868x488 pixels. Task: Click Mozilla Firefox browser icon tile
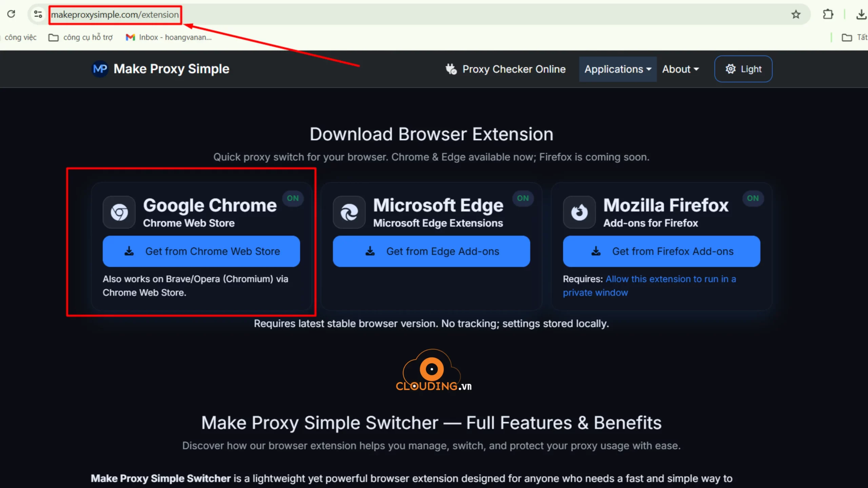pos(579,212)
